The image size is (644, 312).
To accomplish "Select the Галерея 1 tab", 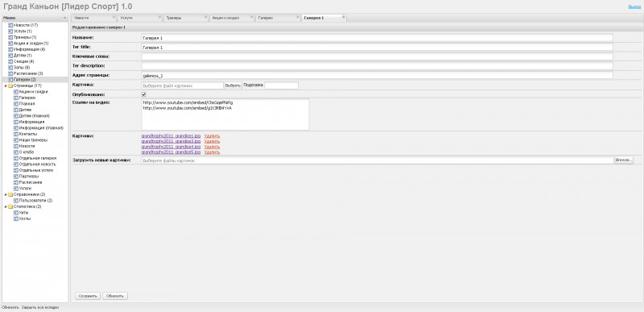I will pos(324,18).
